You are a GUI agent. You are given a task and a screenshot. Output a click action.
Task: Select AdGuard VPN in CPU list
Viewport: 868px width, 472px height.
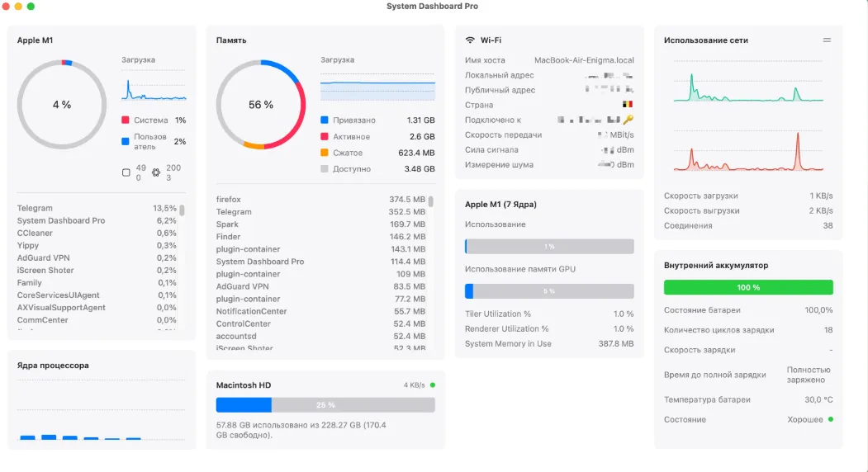click(x=97, y=257)
